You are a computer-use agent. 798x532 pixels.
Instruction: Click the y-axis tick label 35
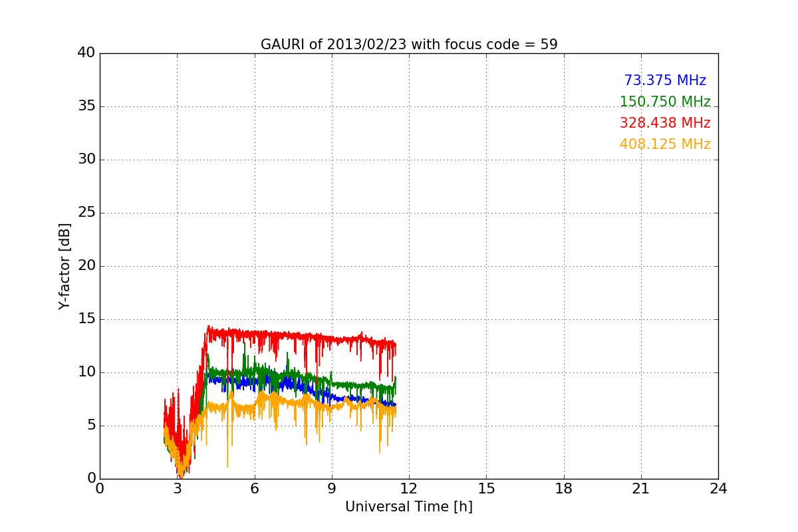[86, 106]
